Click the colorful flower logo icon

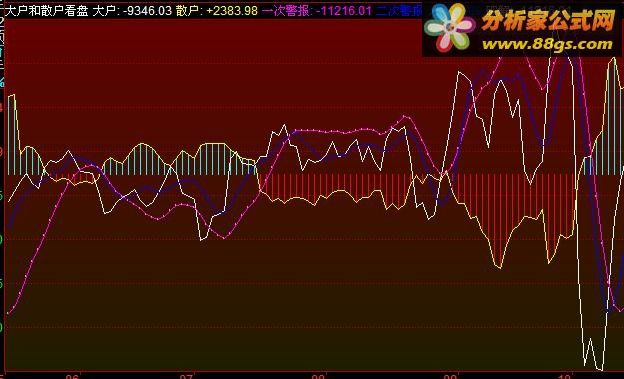450,28
